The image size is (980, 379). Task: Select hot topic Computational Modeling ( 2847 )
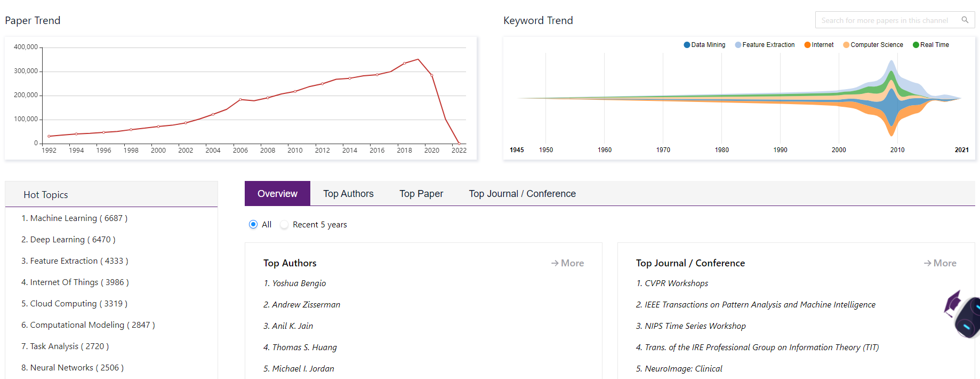(88, 325)
